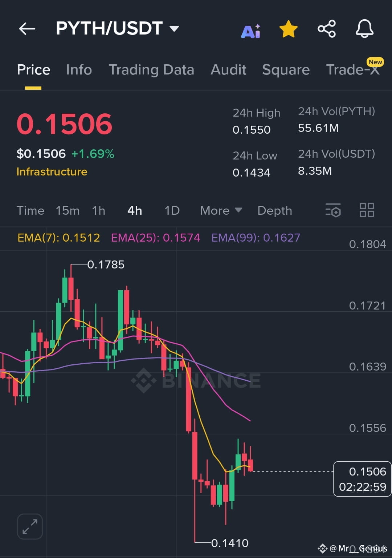Tap the 24h Low value 0.1434
392x558 pixels.
tap(252, 173)
